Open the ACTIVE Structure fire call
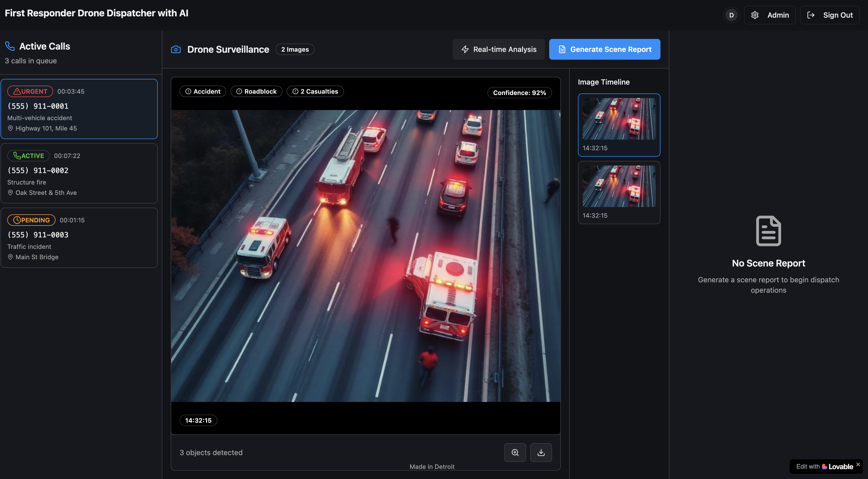 79,173
